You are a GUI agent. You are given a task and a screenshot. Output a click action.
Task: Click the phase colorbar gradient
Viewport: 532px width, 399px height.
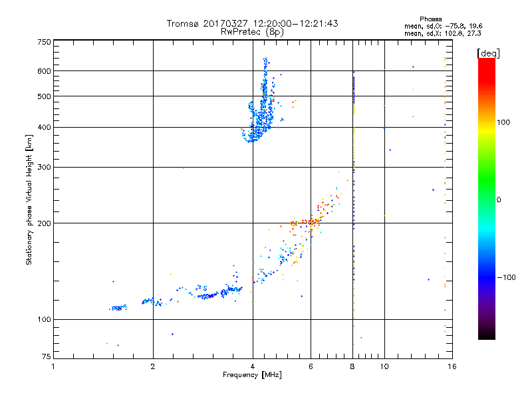click(x=487, y=199)
